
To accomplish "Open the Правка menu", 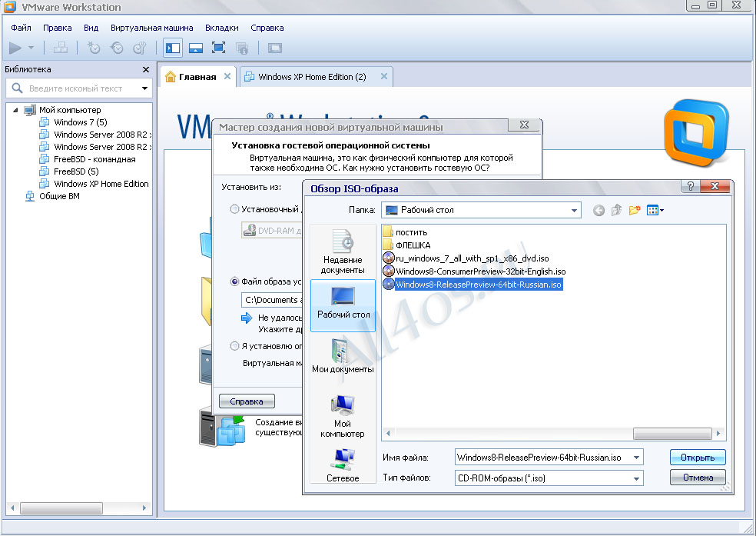I will coord(58,28).
